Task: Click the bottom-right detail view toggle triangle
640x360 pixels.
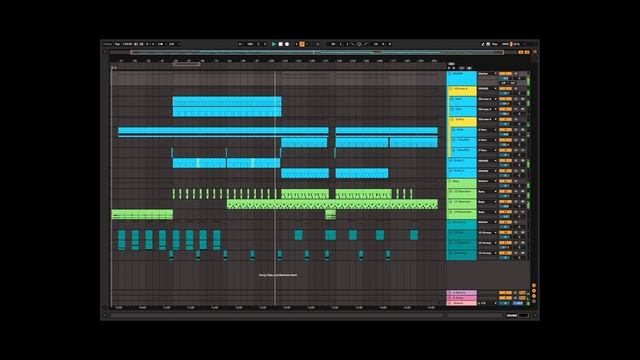Action: point(535,316)
